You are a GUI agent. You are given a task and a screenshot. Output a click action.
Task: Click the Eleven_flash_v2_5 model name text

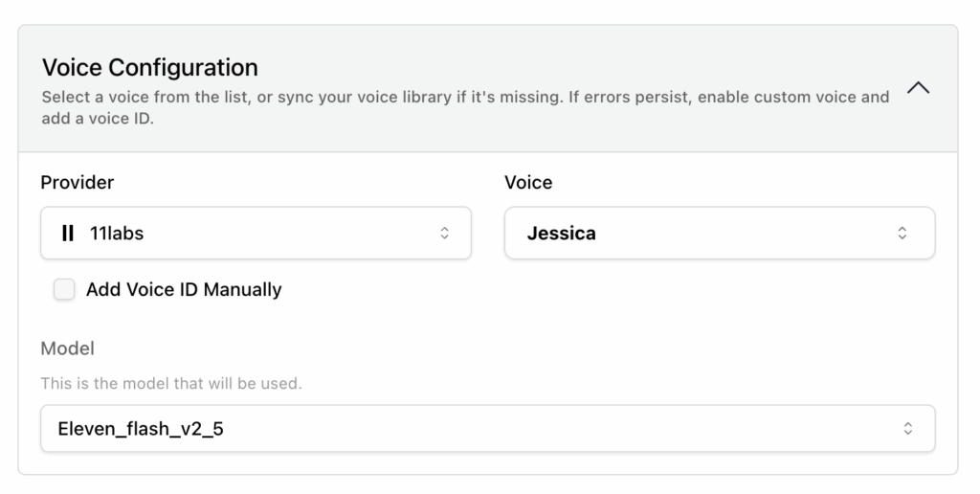tap(141, 429)
